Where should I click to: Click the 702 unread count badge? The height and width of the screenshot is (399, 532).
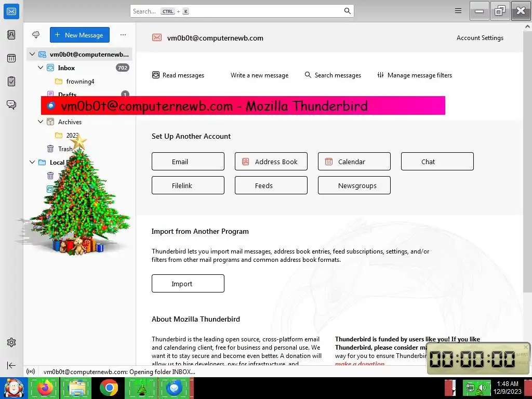point(123,68)
